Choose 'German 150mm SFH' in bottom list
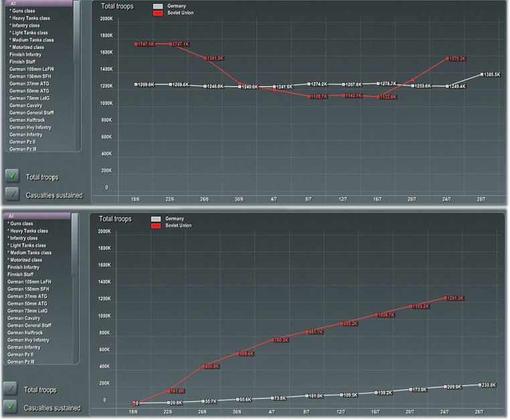 [x=28, y=289]
